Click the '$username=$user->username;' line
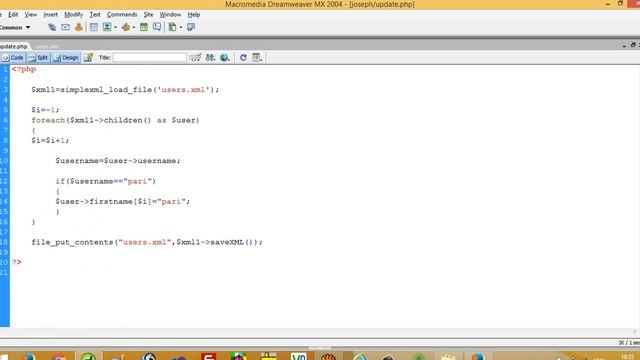This screenshot has height=360, width=640. pyautogui.click(x=118, y=161)
